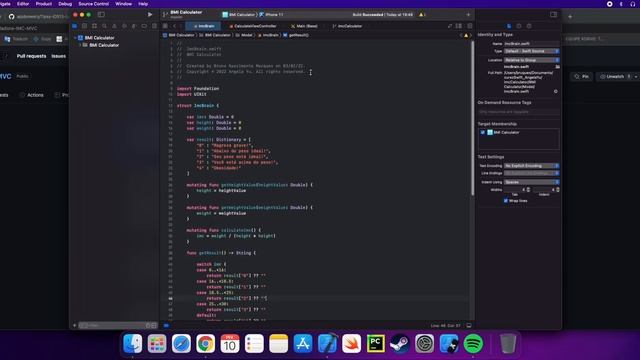The width and height of the screenshot is (640, 360).
Task: Toggle the inspector panel on the right
Action: (553, 14)
